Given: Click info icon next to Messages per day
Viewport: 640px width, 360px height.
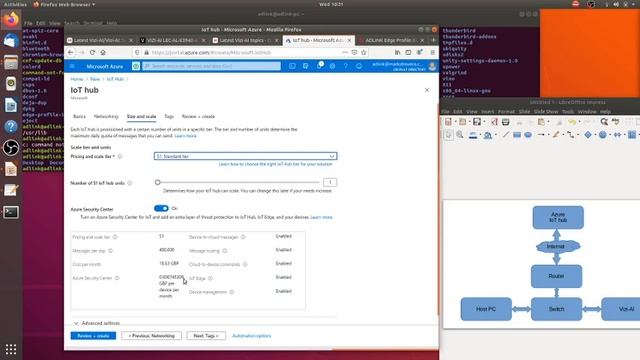Looking at the screenshot, I should [x=110, y=251].
